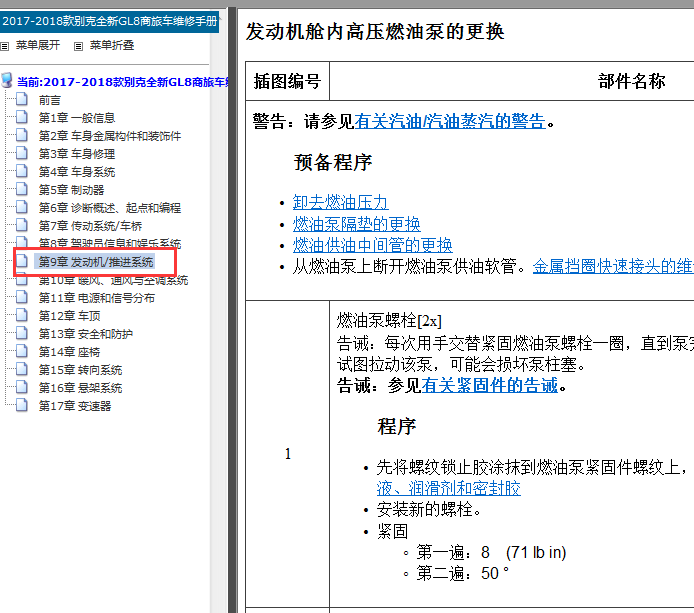Image resolution: width=694 pixels, height=613 pixels.
Task: Open 第13章 安全和防护
Action: pos(85,334)
